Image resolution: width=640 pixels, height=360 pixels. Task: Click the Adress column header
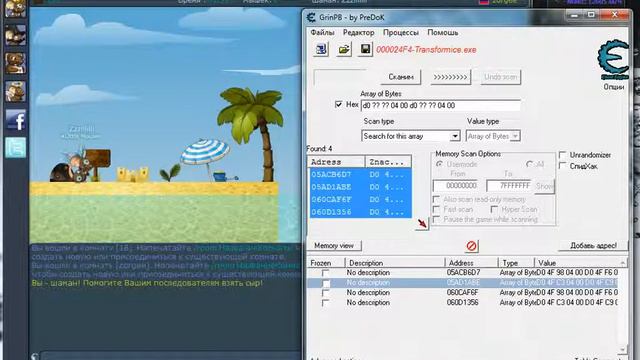point(336,162)
